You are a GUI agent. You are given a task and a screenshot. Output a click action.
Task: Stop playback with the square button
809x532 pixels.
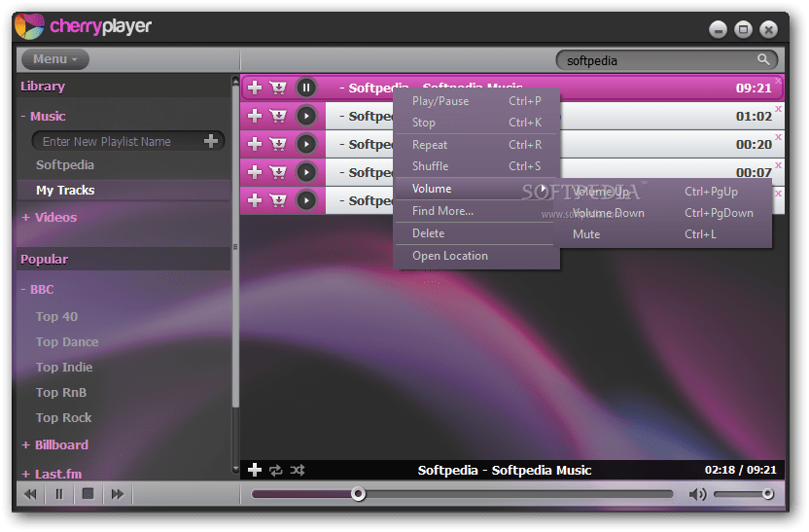[x=88, y=494]
